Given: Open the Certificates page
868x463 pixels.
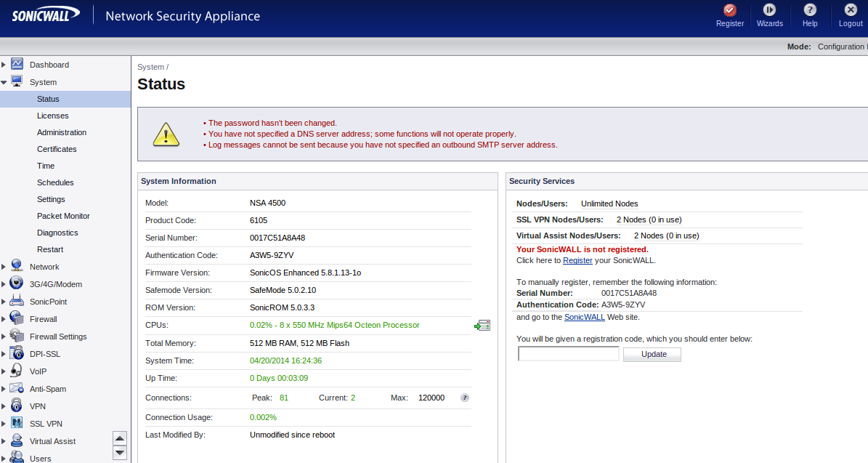Looking at the screenshot, I should coord(57,149).
